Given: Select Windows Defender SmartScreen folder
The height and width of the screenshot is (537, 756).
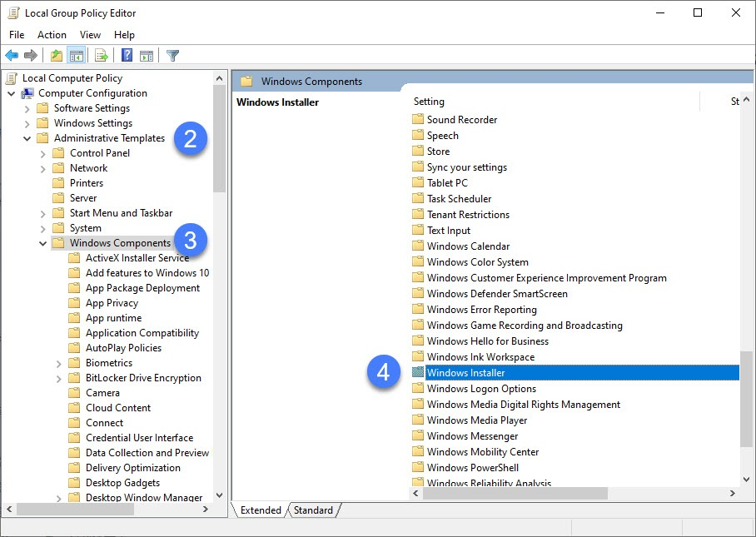Looking at the screenshot, I should coord(497,293).
